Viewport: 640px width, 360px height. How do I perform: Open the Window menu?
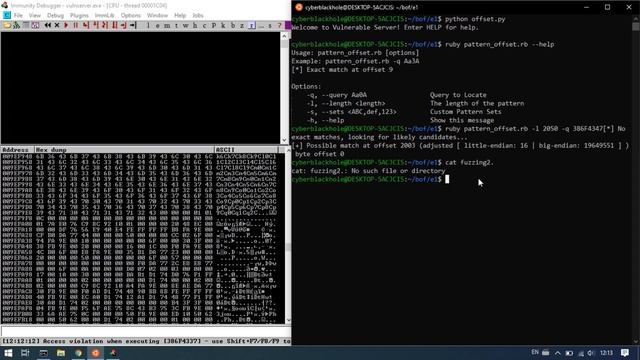[x=157, y=16]
